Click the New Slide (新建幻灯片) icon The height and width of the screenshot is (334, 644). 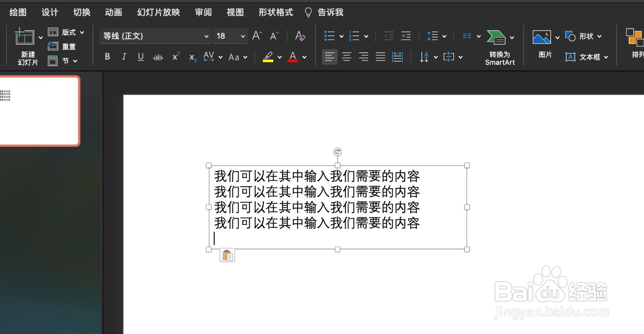pyautogui.click(x=24, y=37)
